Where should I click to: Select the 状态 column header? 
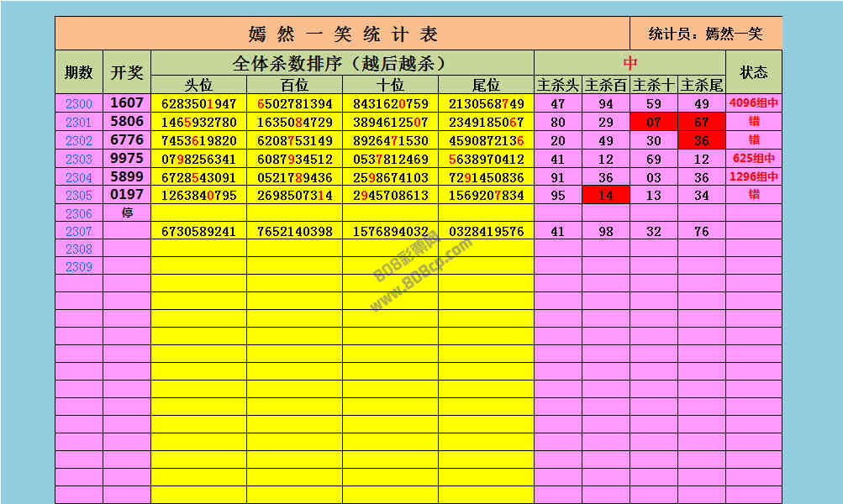point(753,72)
